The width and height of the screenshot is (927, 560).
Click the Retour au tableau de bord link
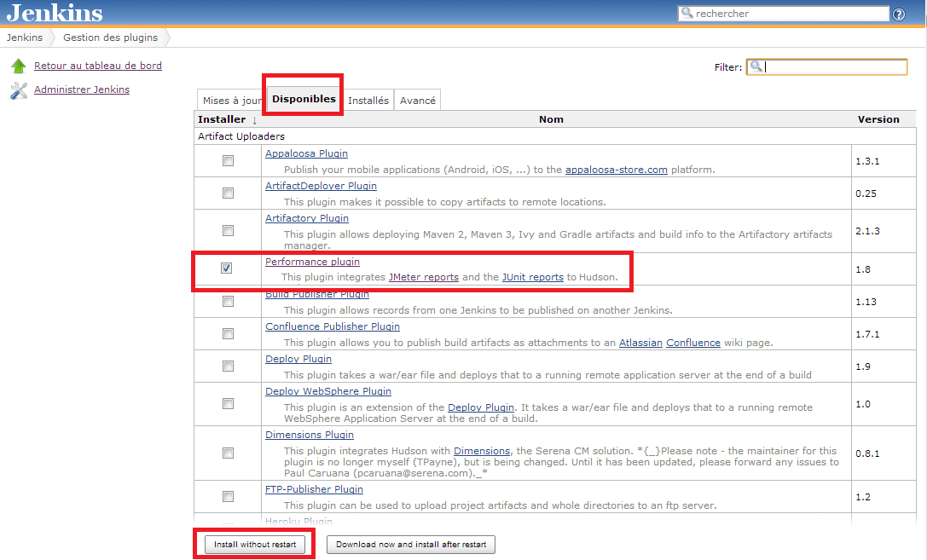coord(97,65)
